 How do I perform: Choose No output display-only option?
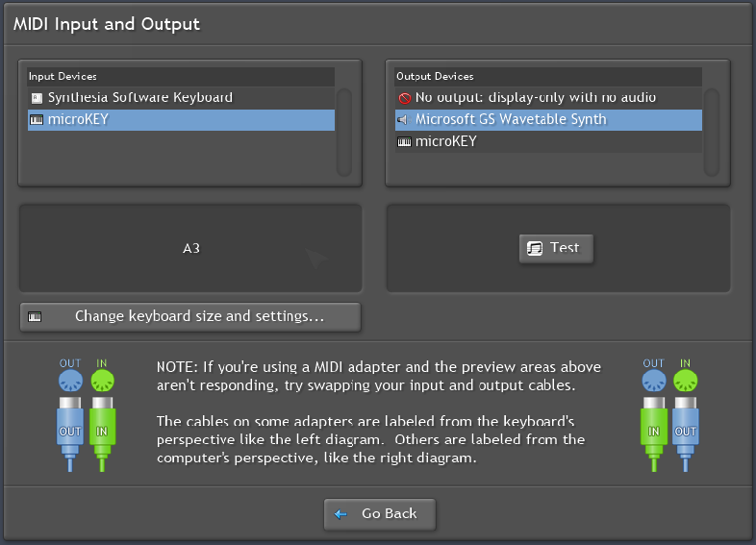click(535, 98)
